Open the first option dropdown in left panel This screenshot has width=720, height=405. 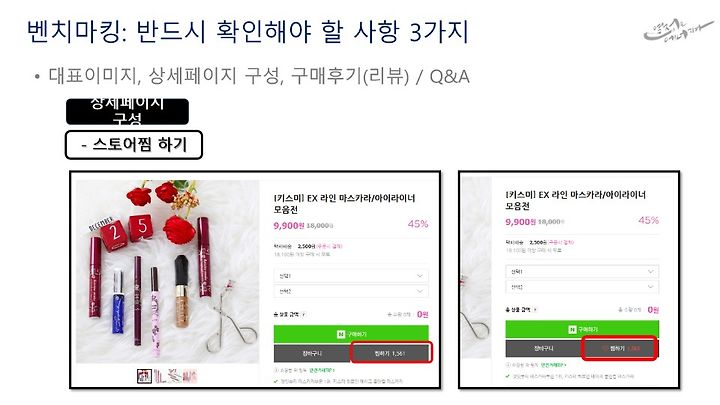click(x=351, y=276)
